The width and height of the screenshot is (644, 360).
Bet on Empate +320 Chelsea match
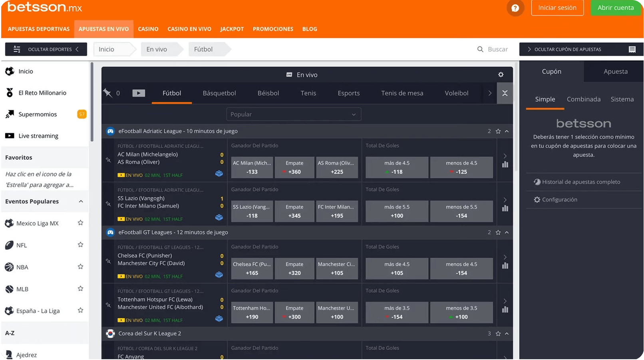(294, 269)
